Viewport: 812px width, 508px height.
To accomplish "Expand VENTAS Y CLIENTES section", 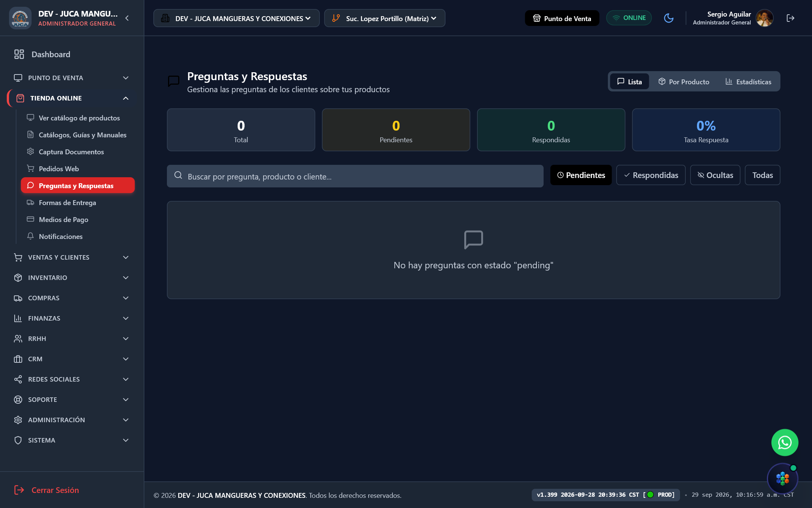I will [72, 257].
